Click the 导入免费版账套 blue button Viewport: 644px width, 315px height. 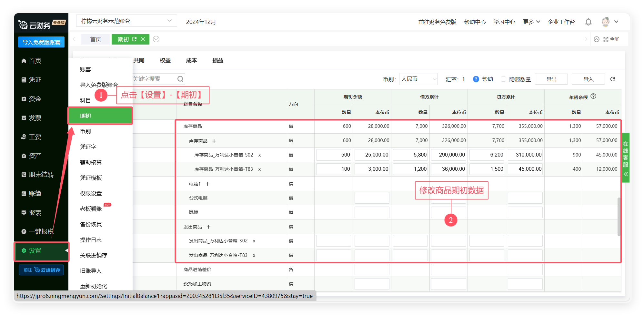pyautogui.click(x=41, y=42)
